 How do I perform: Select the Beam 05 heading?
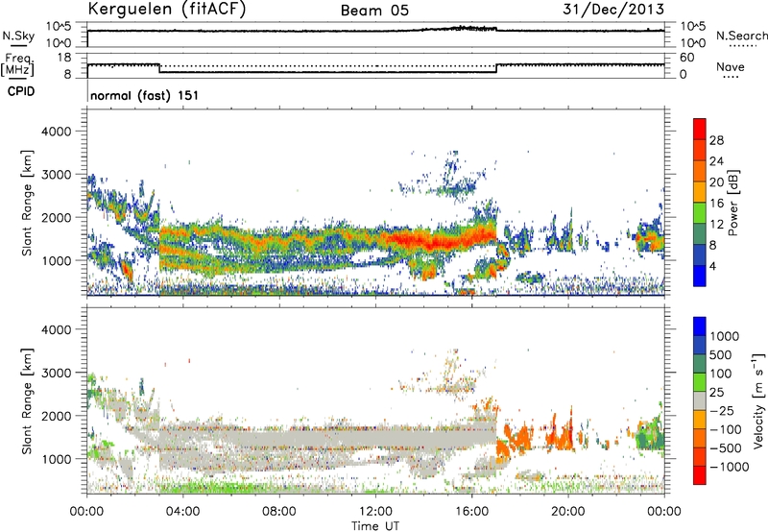(374, 11)
